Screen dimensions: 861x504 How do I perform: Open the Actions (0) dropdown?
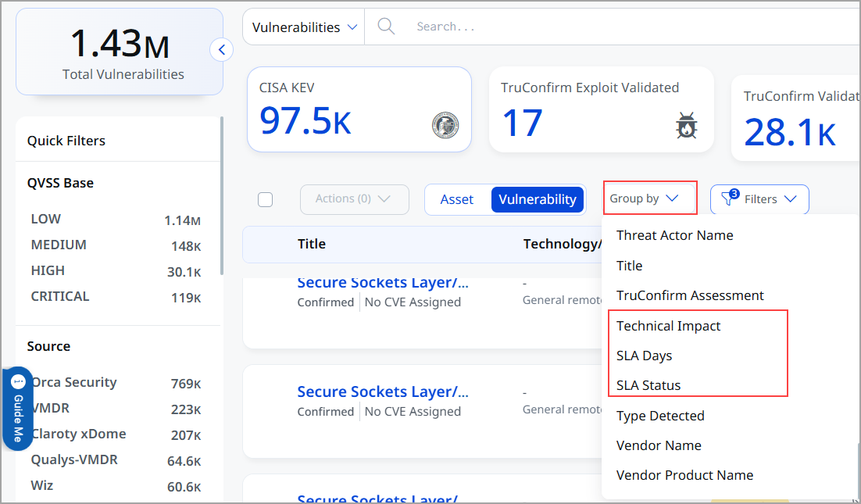tap(354, 198)
